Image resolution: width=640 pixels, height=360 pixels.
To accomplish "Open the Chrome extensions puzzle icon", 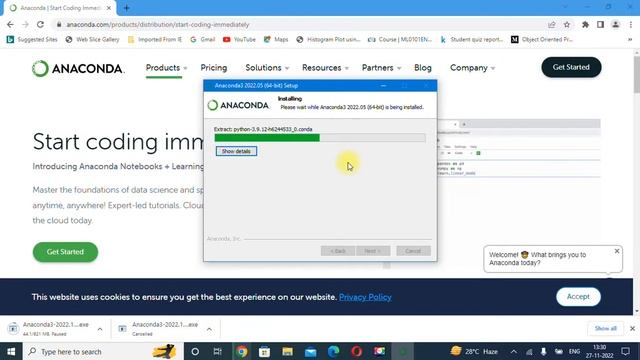I will [585, 24].
